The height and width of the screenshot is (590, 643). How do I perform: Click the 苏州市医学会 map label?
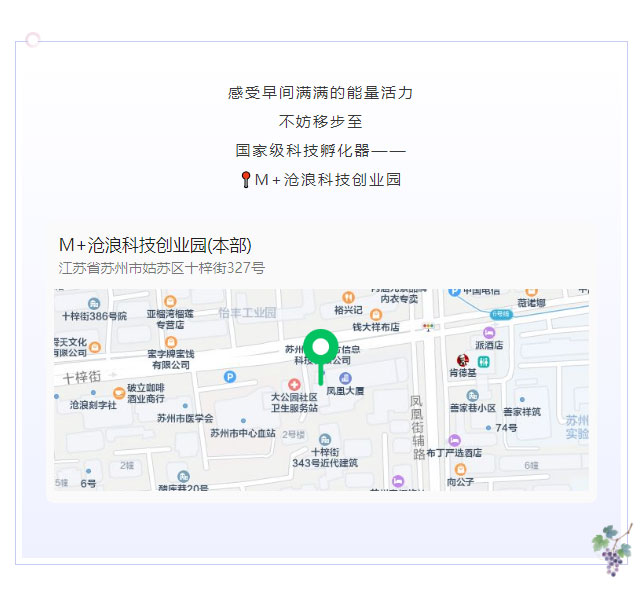185,418
